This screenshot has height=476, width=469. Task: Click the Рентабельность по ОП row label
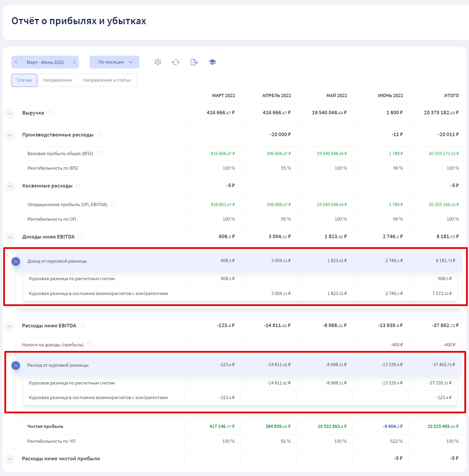tap(52, 219)
